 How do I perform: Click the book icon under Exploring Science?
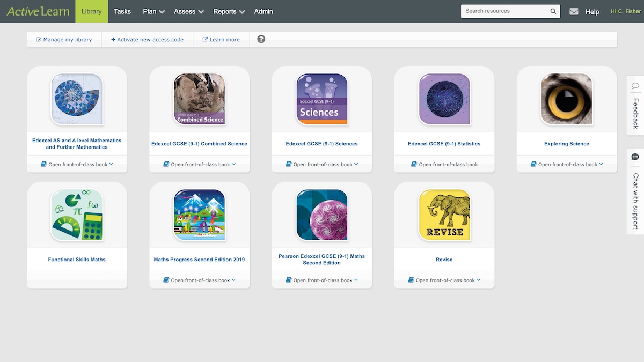point(533,164)
